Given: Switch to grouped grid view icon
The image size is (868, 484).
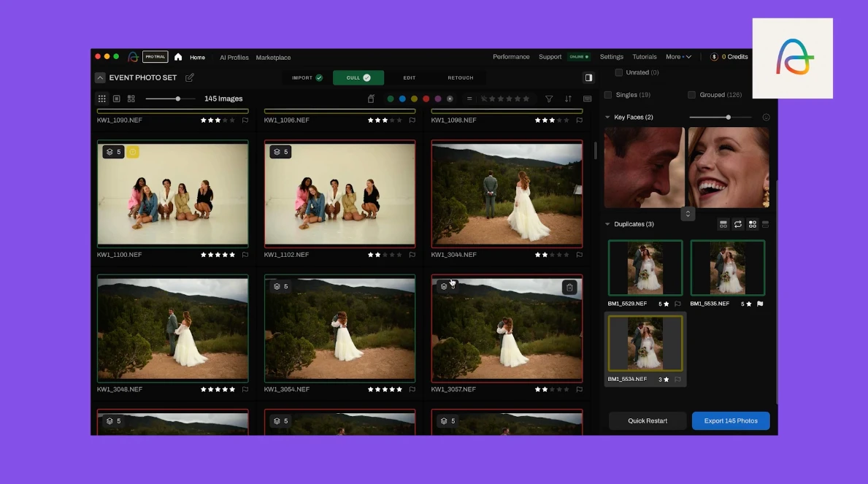Looking at the screenshot, I should (x=131, y=99).
